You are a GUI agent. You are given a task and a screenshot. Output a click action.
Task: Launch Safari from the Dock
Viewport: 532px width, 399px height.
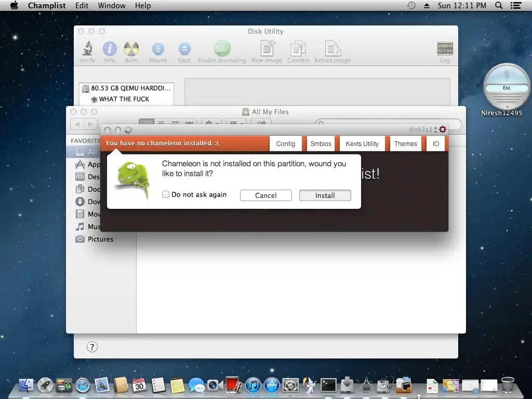point(83,385)
